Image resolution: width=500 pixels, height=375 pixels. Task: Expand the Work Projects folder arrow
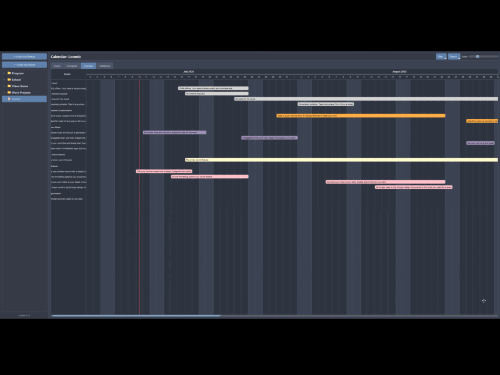coord(5,92)
